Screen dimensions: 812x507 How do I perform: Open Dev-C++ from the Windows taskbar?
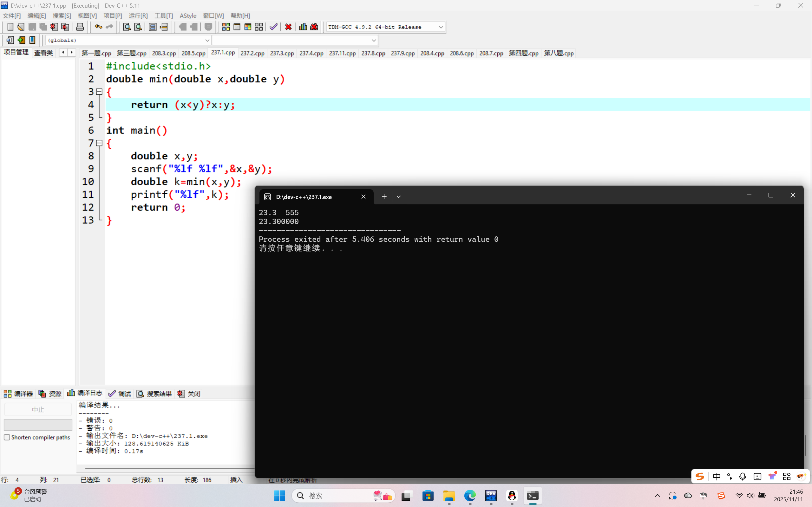click(491, 496)
